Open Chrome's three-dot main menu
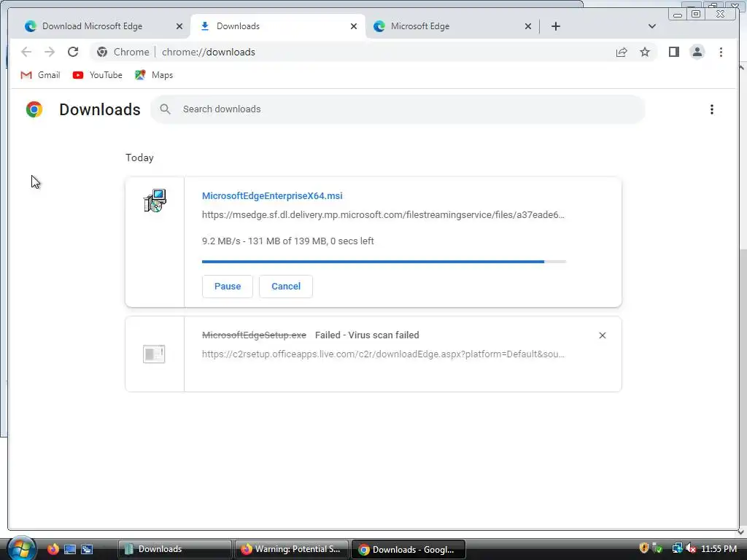The width and height of the screenshot is (747, 560). (x=721, y=52)
